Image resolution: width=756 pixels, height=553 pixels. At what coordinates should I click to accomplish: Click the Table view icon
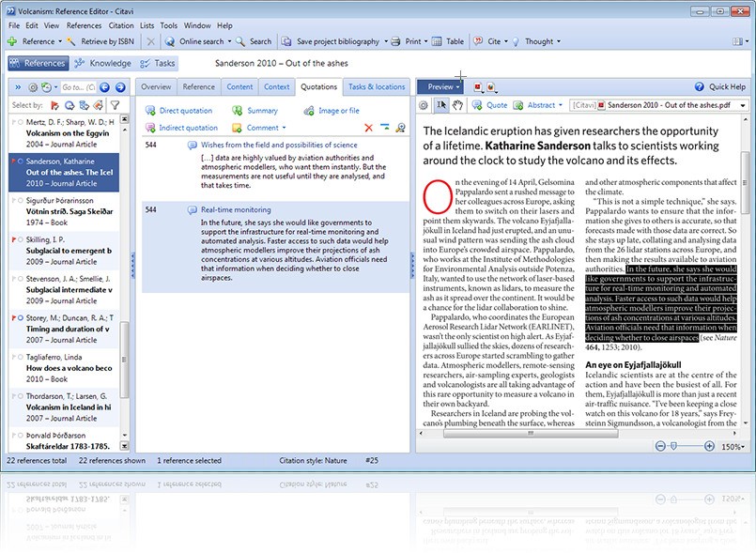pos(438,41)
